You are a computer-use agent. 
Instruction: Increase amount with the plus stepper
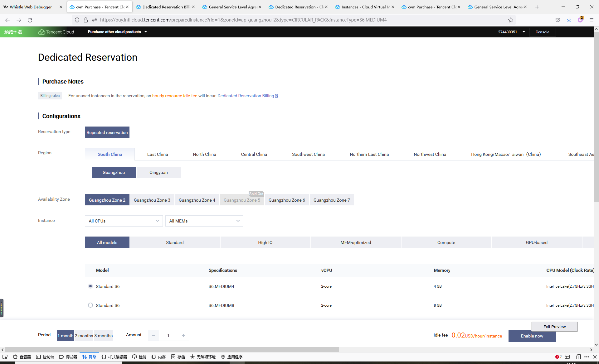(x=183, y=336)
